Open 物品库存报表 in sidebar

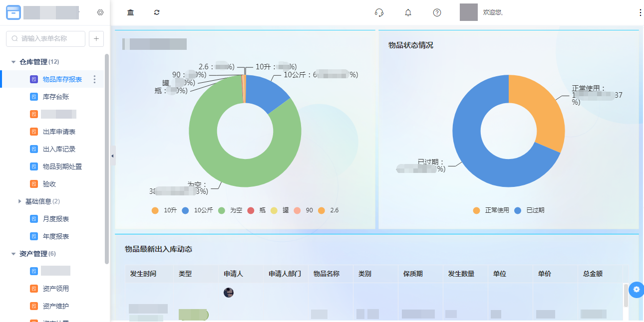click(62, 79)
